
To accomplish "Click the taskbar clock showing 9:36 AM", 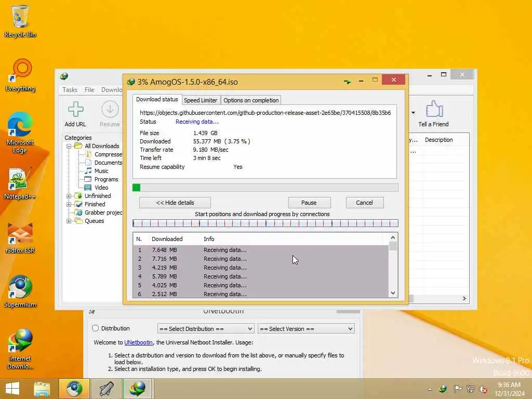I will (509, 389).
